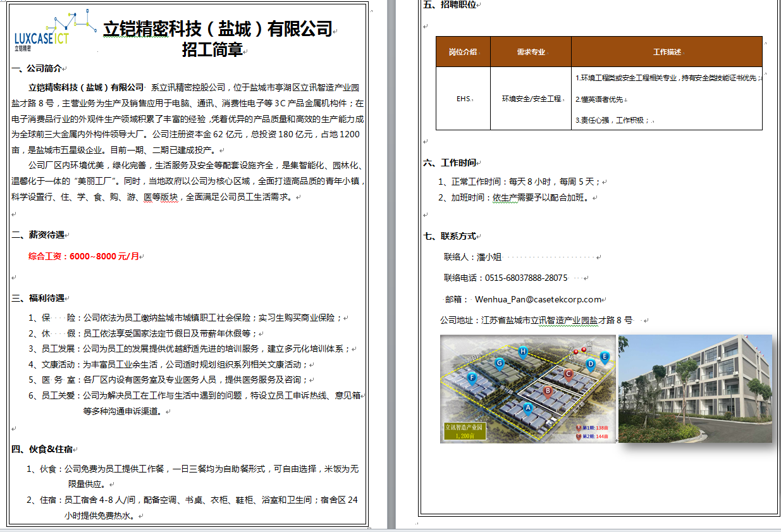Click the 岗位介绍 table header cell
Image resolution: width=781 pixels, height=532 pixels.
point(463,52)
